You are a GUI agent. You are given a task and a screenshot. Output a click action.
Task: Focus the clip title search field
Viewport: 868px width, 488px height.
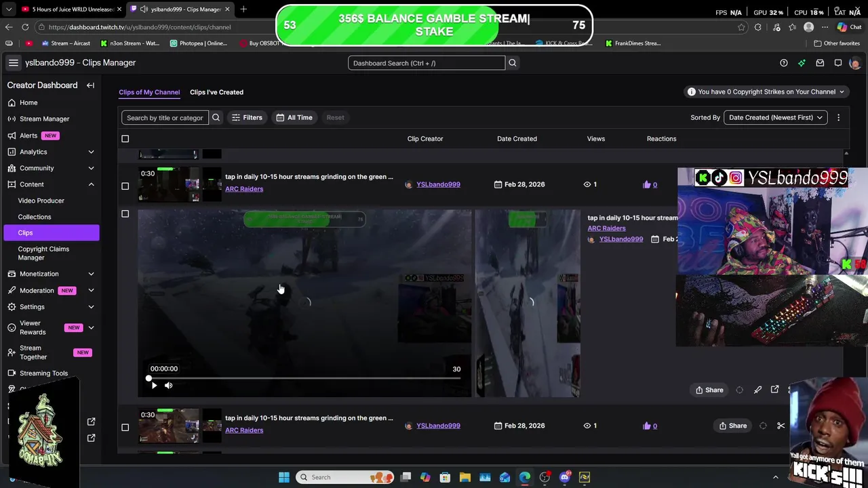[165, 117]
